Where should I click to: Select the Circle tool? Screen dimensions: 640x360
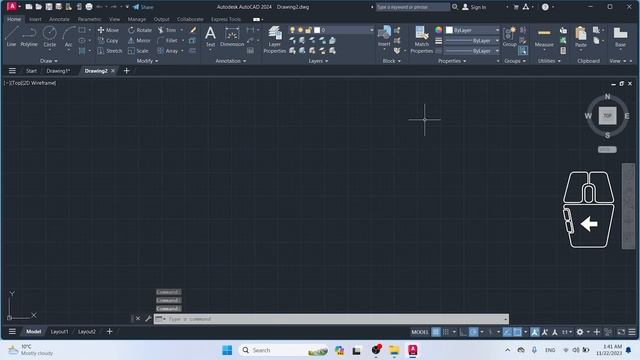[50, 36]
